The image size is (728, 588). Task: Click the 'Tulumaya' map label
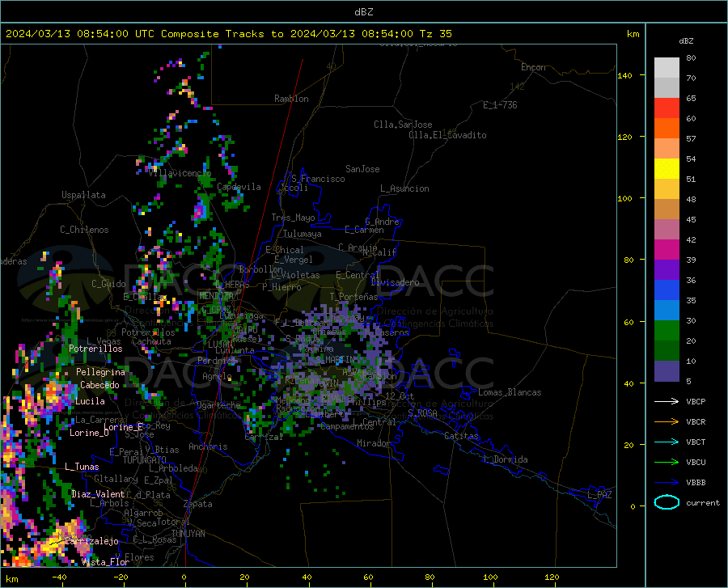click(x=303, y=234)
